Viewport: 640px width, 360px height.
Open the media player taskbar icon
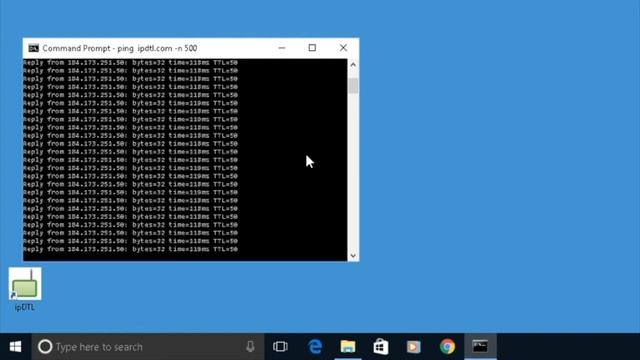coord(413,347)
